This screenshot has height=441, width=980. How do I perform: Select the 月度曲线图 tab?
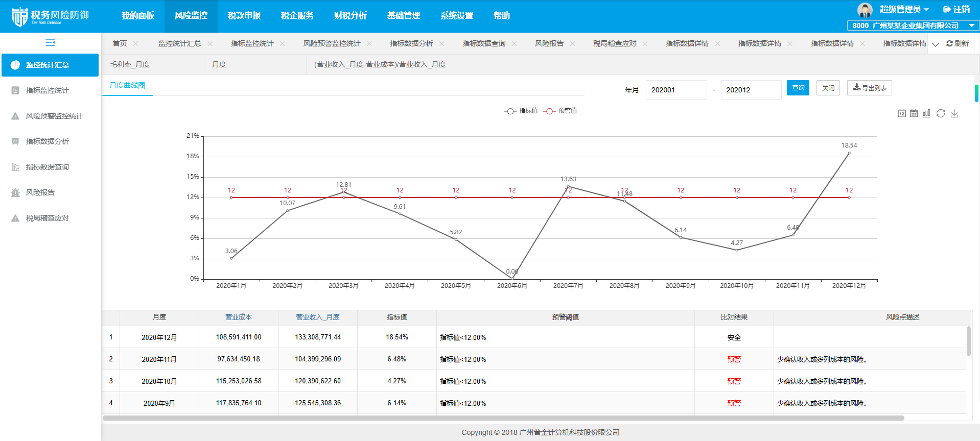127,85
